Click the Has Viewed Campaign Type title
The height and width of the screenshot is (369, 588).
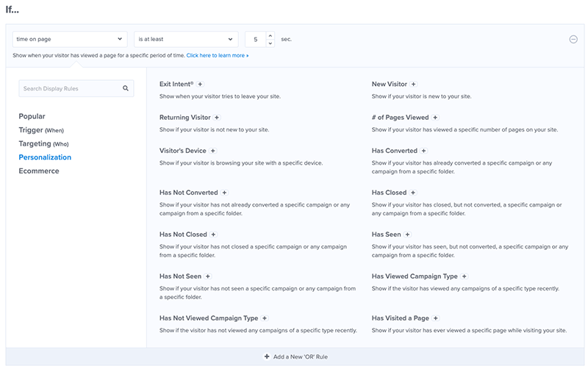pos(415,276)
